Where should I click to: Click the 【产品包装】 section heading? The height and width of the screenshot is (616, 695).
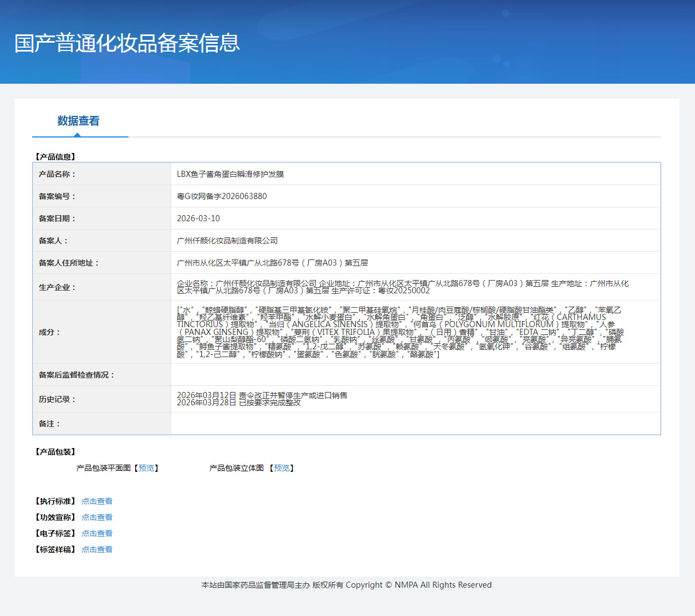[x=55, y=452]
